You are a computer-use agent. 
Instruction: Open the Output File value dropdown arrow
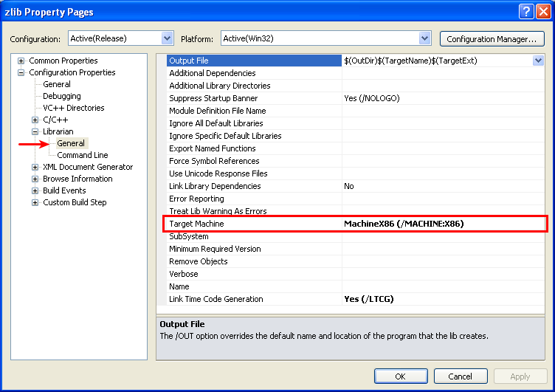click(x=538, y=61)
